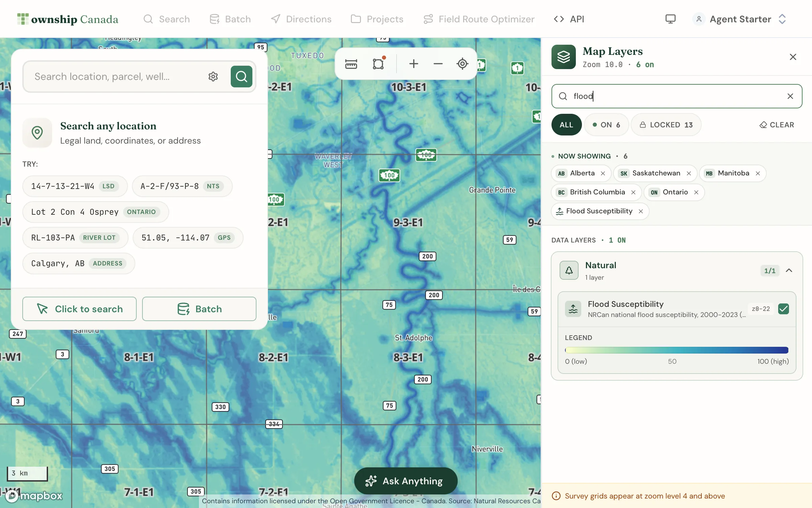The image size is (812, 508).
Task: Remove the Manitoba layer chip
Action: (758, 173)
